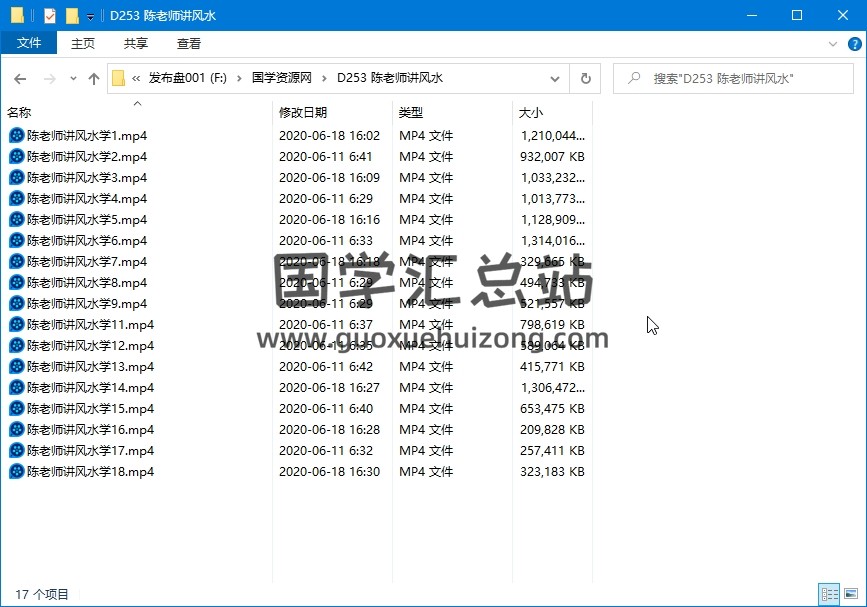The height and width of the screenshot is (607, 867).
Task: Click the Up one level arrow
Action: pyautogui.click(x=94, y=78)
